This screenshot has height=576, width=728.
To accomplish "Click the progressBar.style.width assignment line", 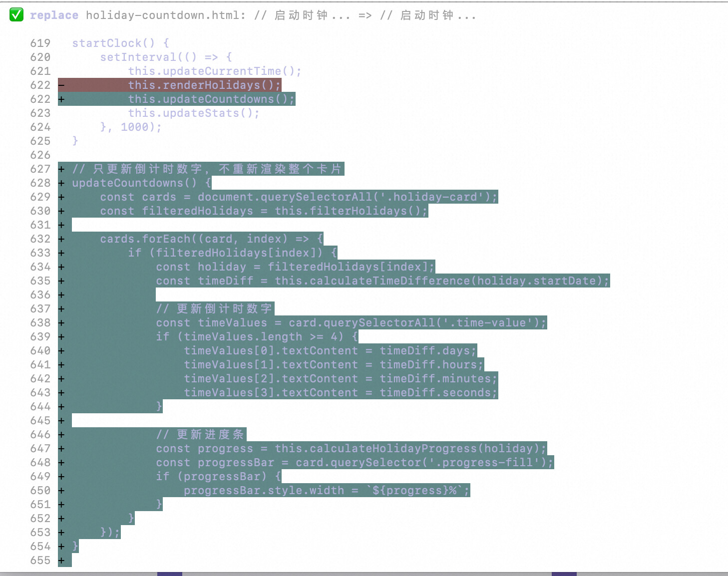I will (326, 491).
